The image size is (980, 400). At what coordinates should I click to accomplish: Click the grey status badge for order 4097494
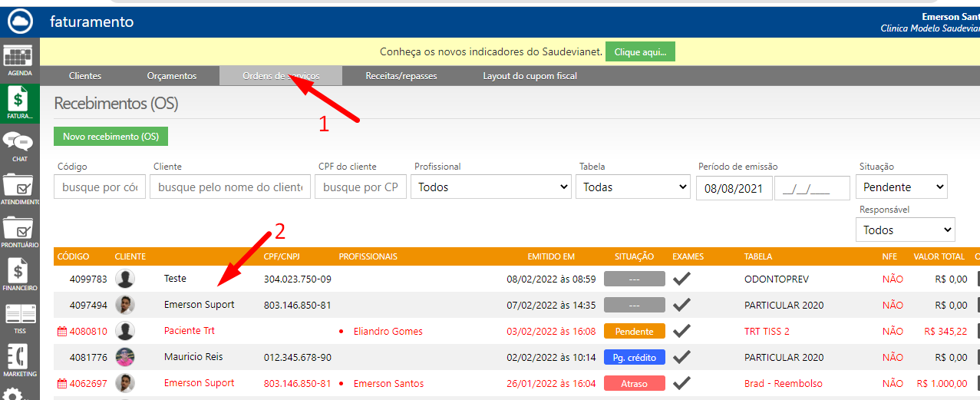[634, 305]
